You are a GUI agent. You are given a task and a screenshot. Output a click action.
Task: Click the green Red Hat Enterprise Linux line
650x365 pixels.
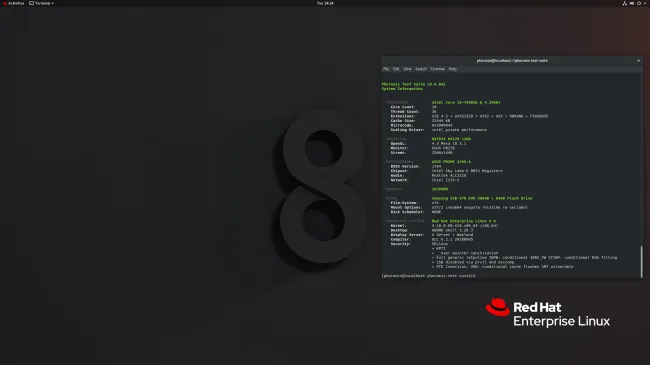coord(463,221)
